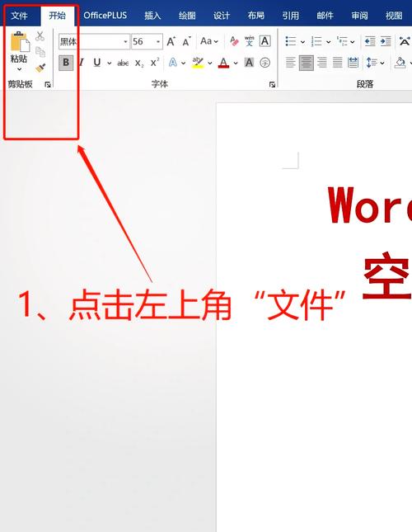Toggle Italic formatting button

point(82,63)
